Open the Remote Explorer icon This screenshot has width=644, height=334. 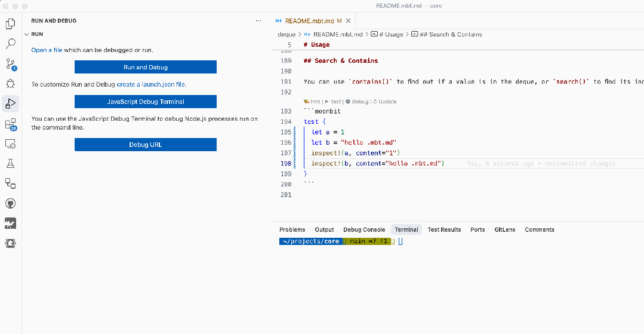(x=11, y=143)
